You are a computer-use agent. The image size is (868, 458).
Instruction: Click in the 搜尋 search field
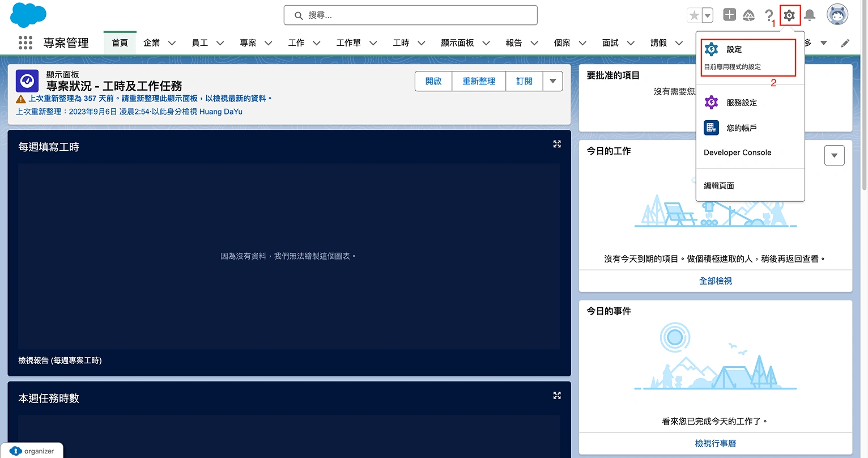pyautogui.click(x=410, y=15)
